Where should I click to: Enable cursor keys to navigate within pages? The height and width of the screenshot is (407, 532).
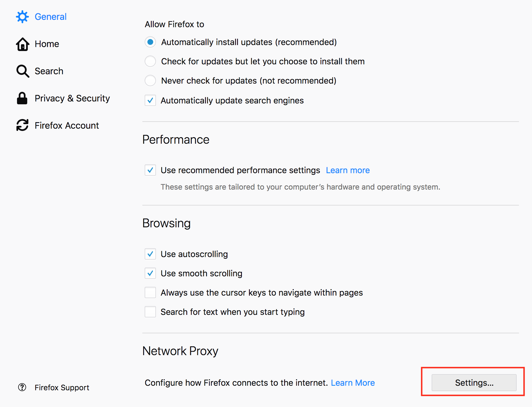pos(150,292)
